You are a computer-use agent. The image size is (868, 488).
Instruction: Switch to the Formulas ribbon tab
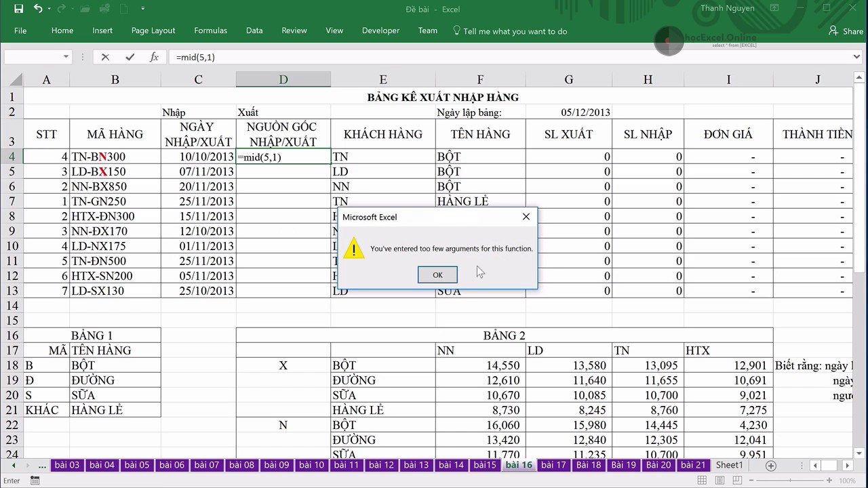pos(210,31)
